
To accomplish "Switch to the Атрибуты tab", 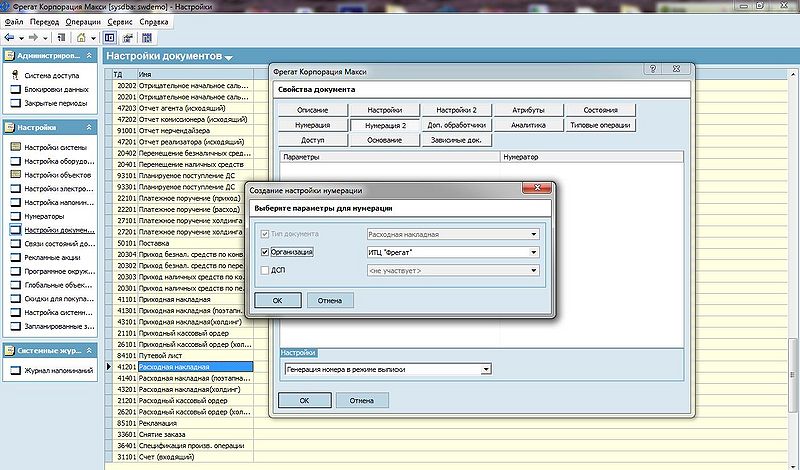I will (x=529, y=110).
